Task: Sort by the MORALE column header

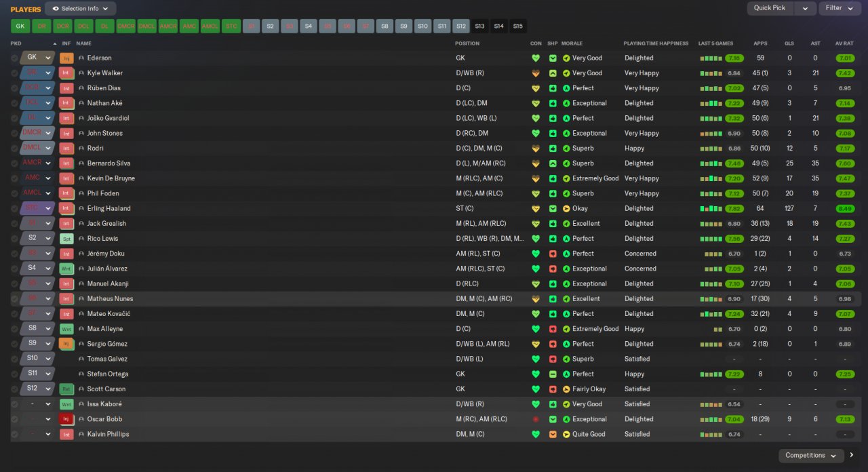Action: click(572, 43)
